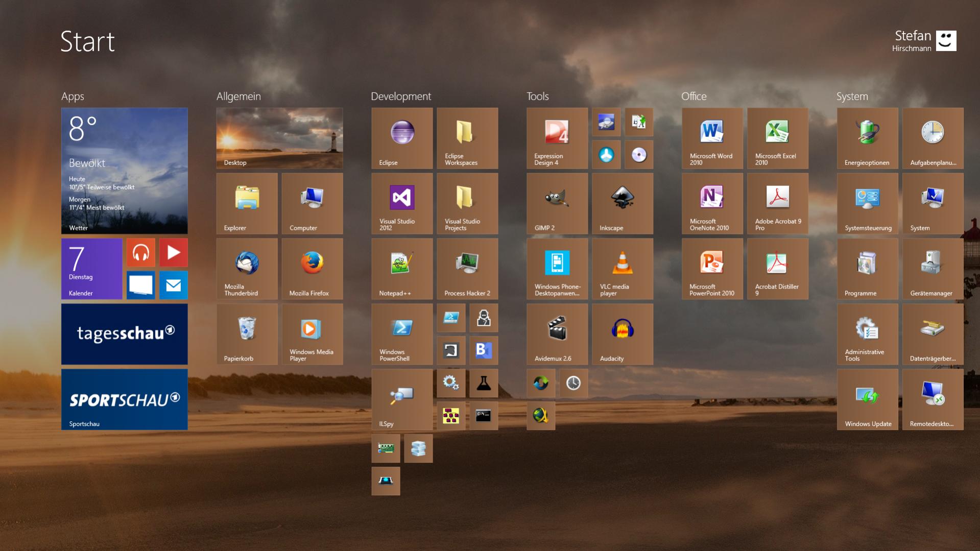Launch Mozilla Firefox
This screenshot has width=980, height=551.
pyautogui.click(x=313, y=269)
